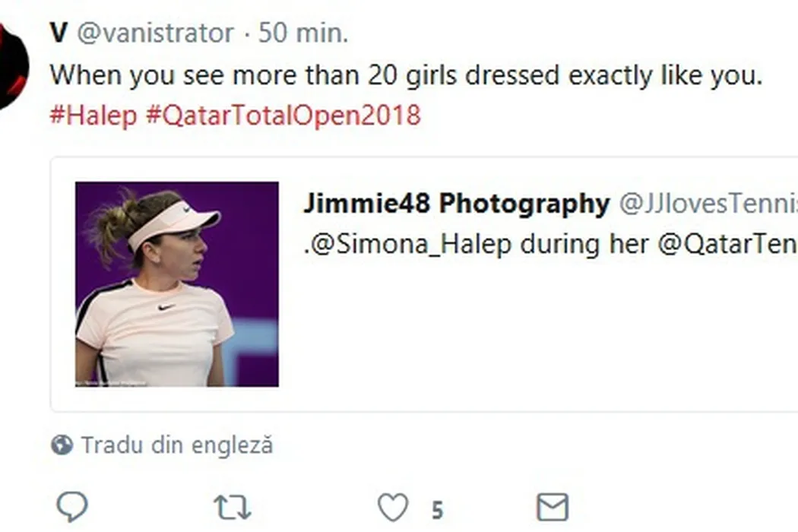The height and width of the screenshot is (532, 798).
Task: Click the globe icon beside Tradu din engleză
Action: [x=62, y=445]
